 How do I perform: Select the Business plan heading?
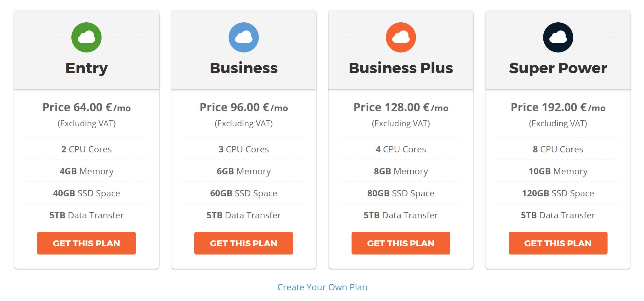[x=244, y=68]
